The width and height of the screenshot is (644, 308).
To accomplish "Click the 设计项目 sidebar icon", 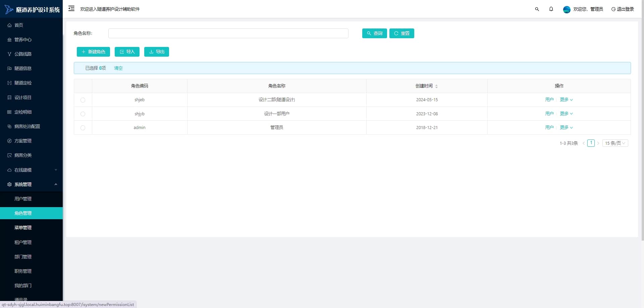I will click(9, 98).
